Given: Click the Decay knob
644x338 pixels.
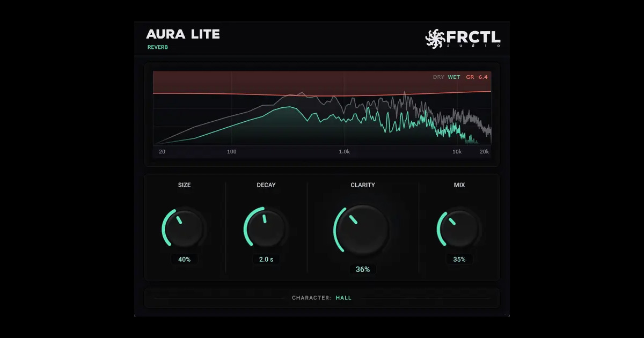Looking at the screenshot, I should (266, 228).
